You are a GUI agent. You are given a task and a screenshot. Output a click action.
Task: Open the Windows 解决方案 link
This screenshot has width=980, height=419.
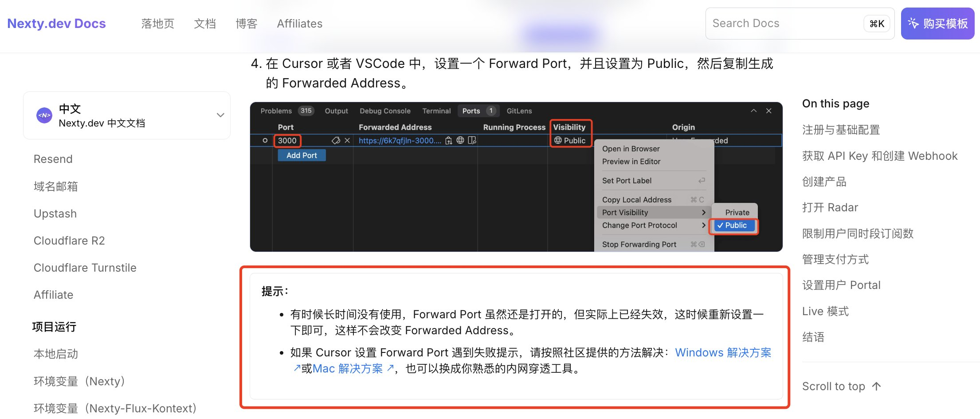(x=723, y=352)
